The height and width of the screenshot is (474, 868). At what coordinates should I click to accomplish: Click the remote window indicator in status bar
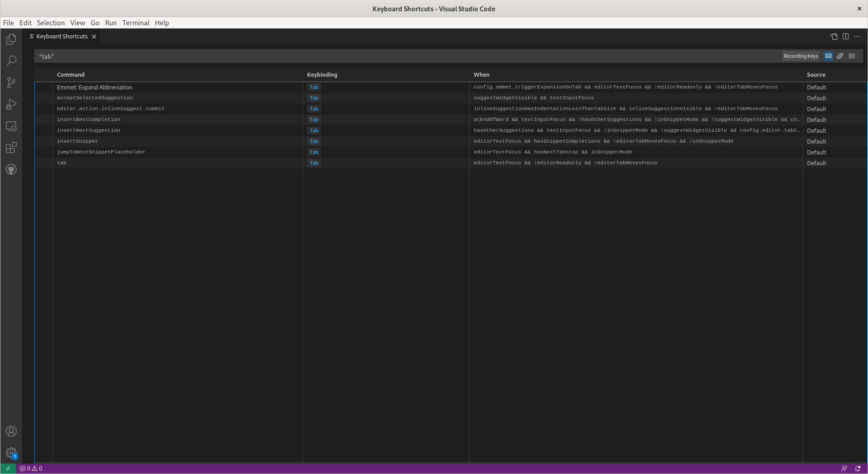tap(8, 469)
